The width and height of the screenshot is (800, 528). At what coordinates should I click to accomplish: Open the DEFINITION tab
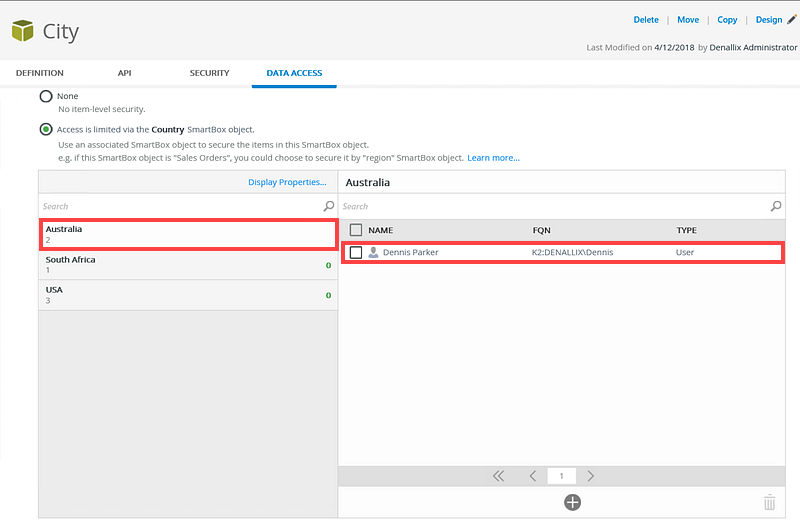tap(40, 73)
